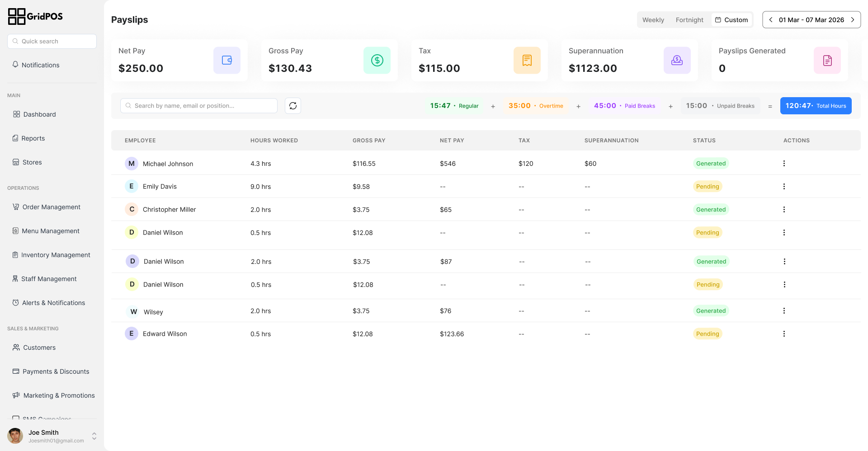Click the Gross Pay column header

coord(369,141)
